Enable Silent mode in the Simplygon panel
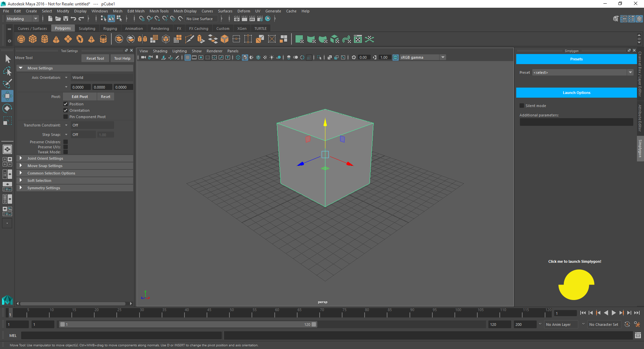Image resolution: width=644 pixels, height=349 pixels. point(522,105)
